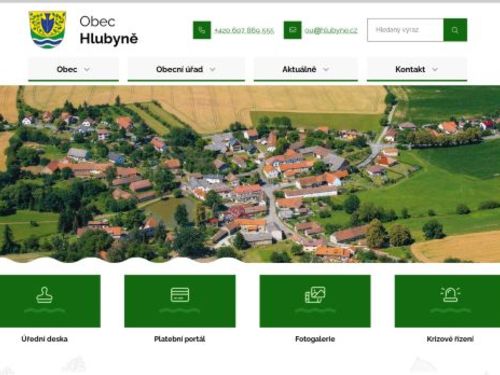The image size is (500, 375).
Task: Focus the Hledaný výraz search field
Action: click(x=405, y=30)
